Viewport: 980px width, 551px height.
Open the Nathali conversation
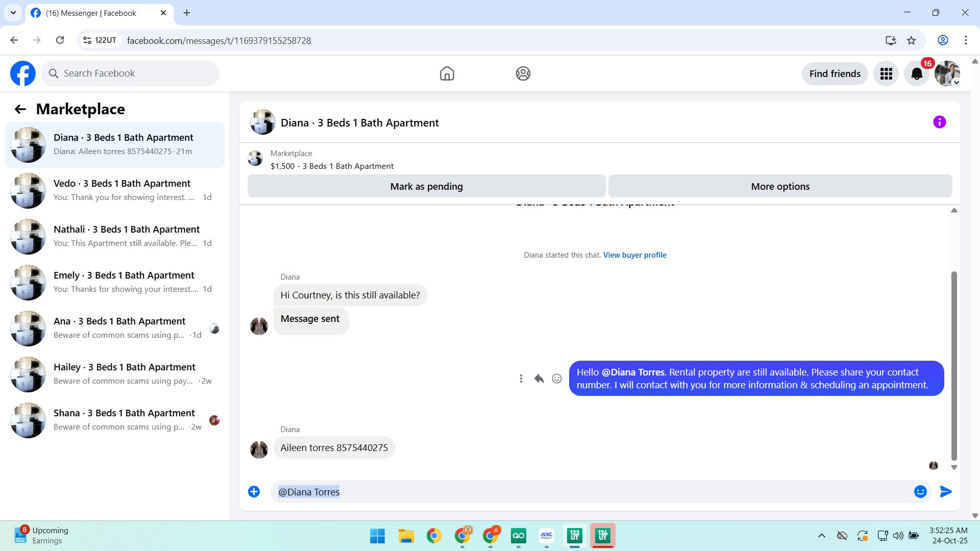click(x=115, y=237)
